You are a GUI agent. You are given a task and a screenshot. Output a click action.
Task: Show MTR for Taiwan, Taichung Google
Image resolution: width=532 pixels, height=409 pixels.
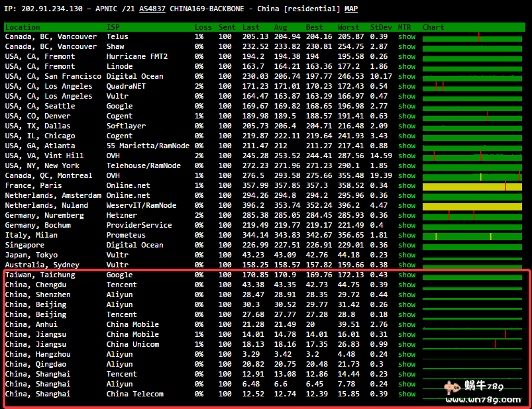pyautogui.click(x=407, y=275)
